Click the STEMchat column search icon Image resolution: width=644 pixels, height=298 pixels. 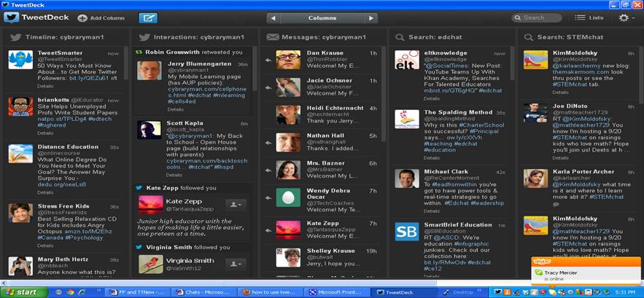point(528,37)
